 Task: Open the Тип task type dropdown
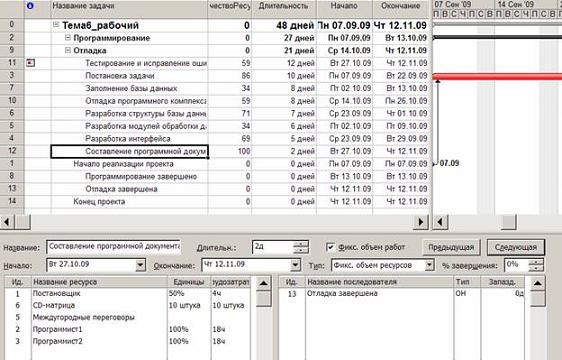[429, 265]
